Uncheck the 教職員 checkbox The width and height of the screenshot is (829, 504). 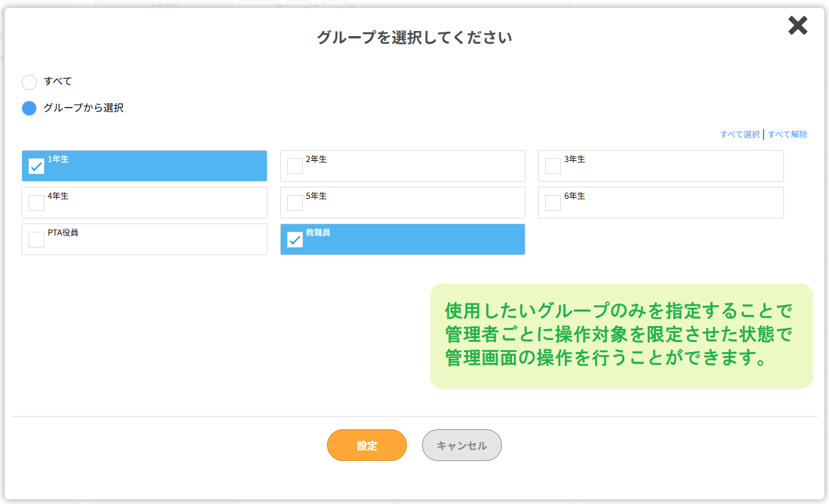(295, 240)
